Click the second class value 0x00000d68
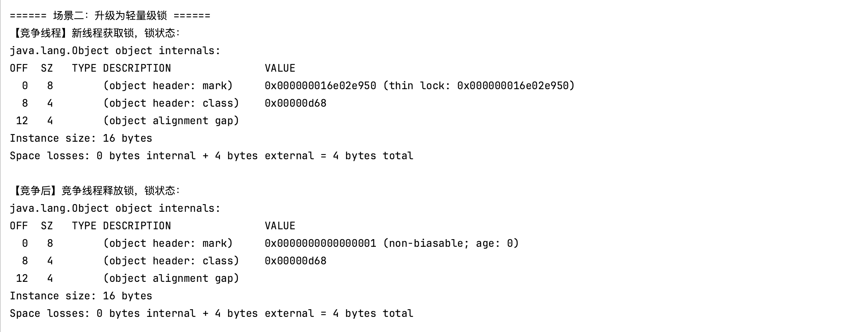The height and width of the screenshot is (332, 868). coord(295,261)
